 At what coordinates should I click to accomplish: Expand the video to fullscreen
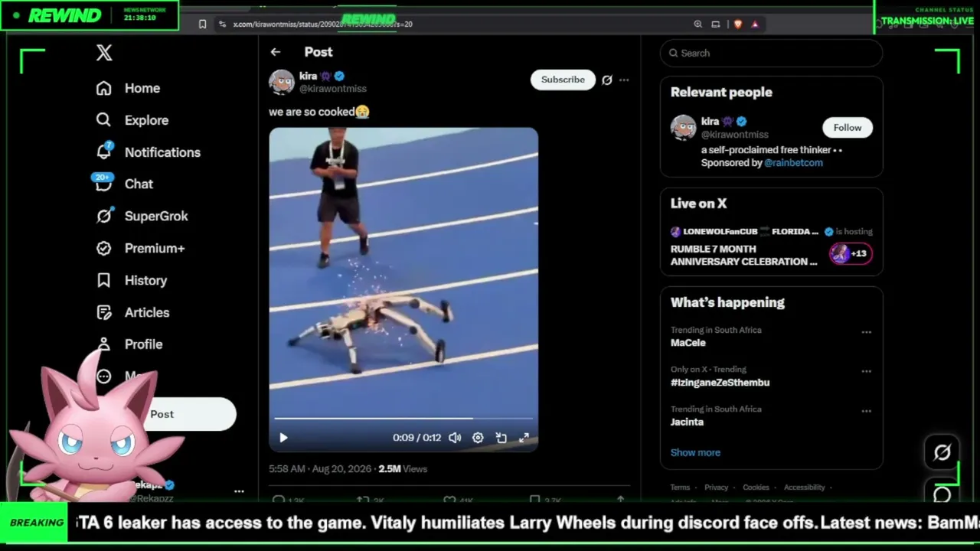tap(524, 438)
